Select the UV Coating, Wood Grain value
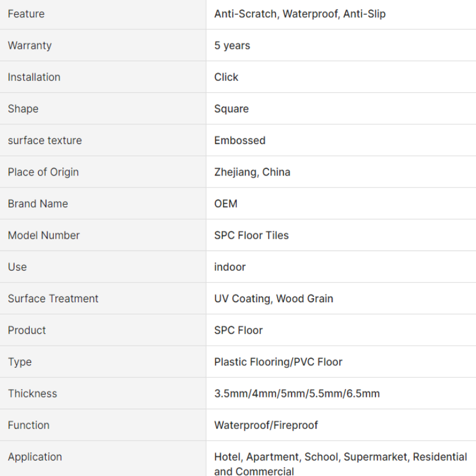 pyautogui.click(x=274, y=299)
